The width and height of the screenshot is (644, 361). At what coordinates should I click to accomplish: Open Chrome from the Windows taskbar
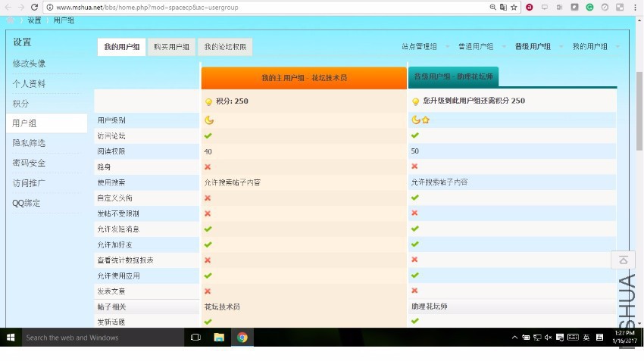click(242, 338)
